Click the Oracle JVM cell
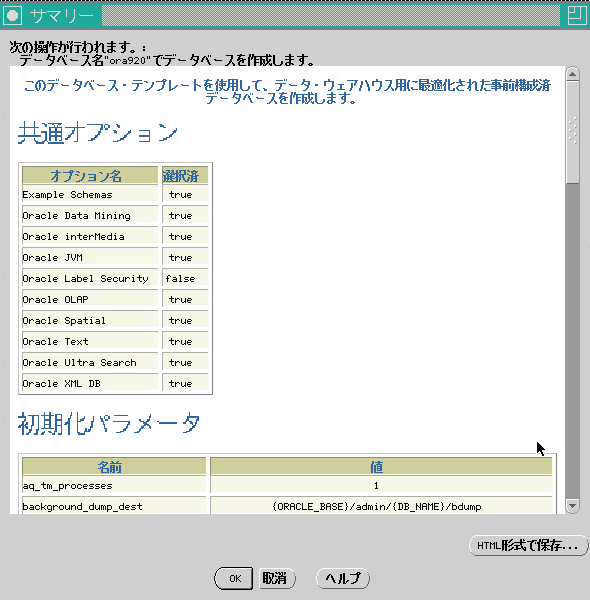 (90, 257)
